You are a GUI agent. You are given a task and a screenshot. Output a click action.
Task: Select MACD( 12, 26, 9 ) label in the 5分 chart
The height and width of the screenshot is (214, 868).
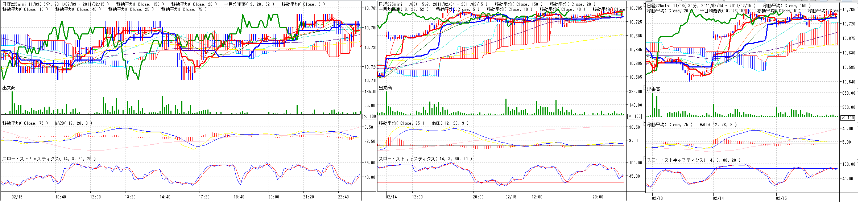[x=74, y=123]
